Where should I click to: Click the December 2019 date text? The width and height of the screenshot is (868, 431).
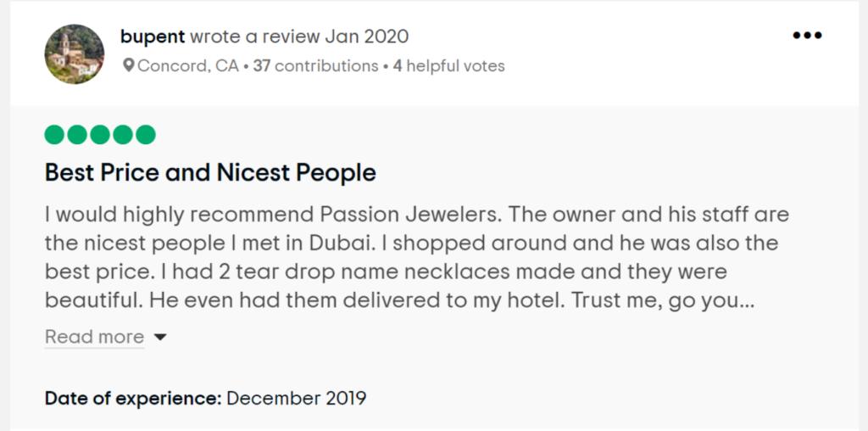coord(297,398)
